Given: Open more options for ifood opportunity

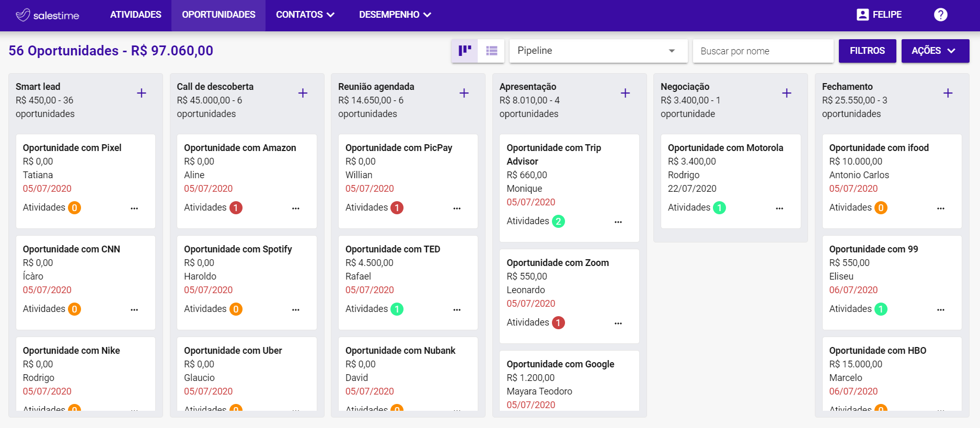Looking at the screenshot, I should point(941,208).
